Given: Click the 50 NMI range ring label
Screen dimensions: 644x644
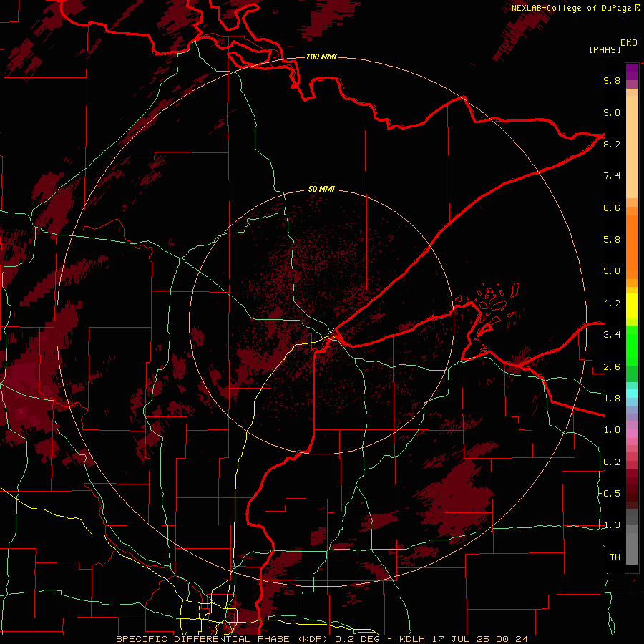Looking at the screenshot, I should [x=321, y=189].
